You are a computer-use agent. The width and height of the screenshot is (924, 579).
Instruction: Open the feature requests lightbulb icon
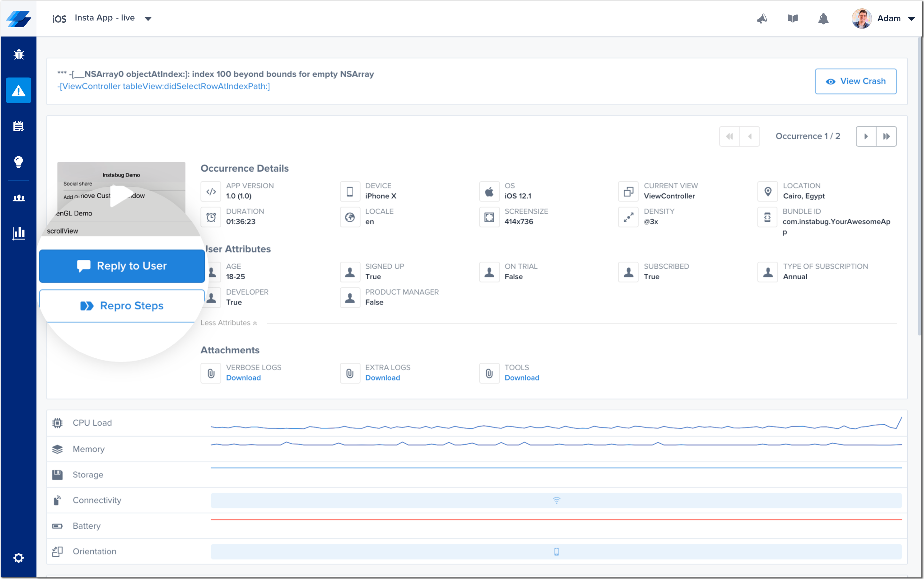[18, 162]
